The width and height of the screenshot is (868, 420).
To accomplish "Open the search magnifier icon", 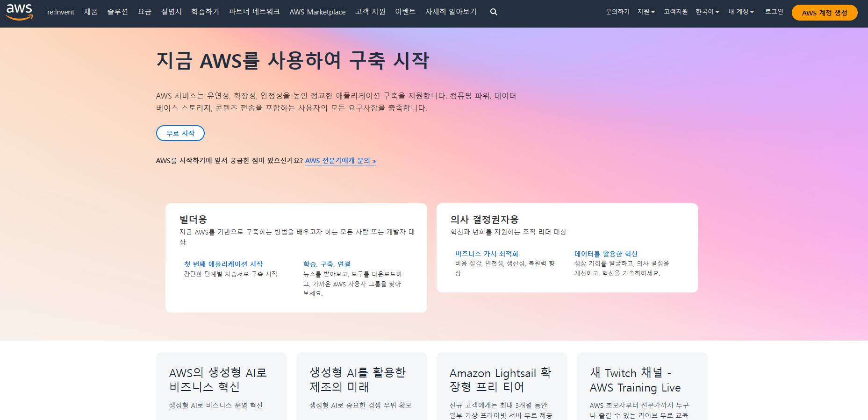I will coord(494,12).
